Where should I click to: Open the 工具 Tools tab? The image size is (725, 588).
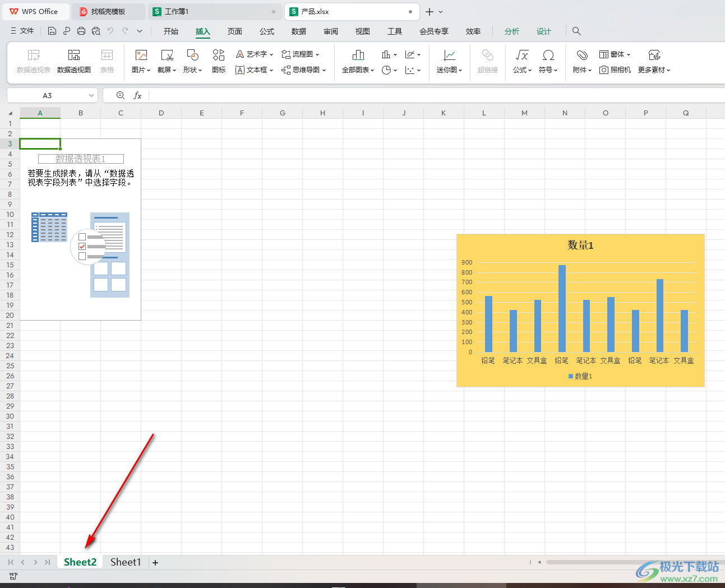395,31
